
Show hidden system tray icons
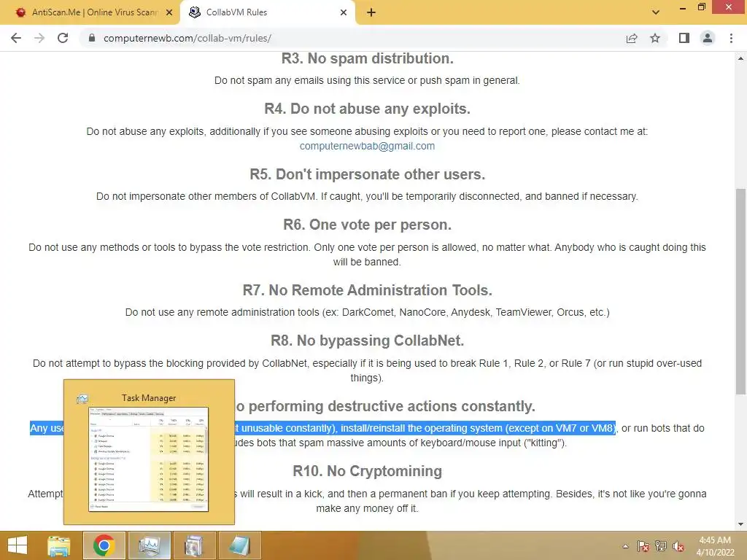pyautogui.click(x=625, y=546)
